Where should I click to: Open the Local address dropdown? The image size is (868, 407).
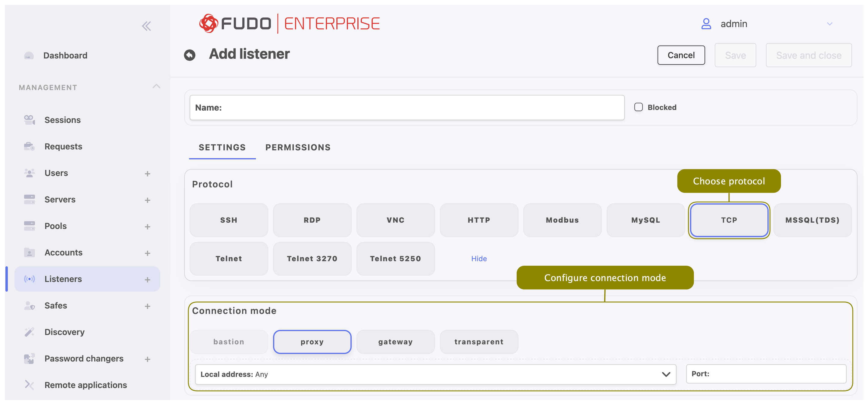435,374
